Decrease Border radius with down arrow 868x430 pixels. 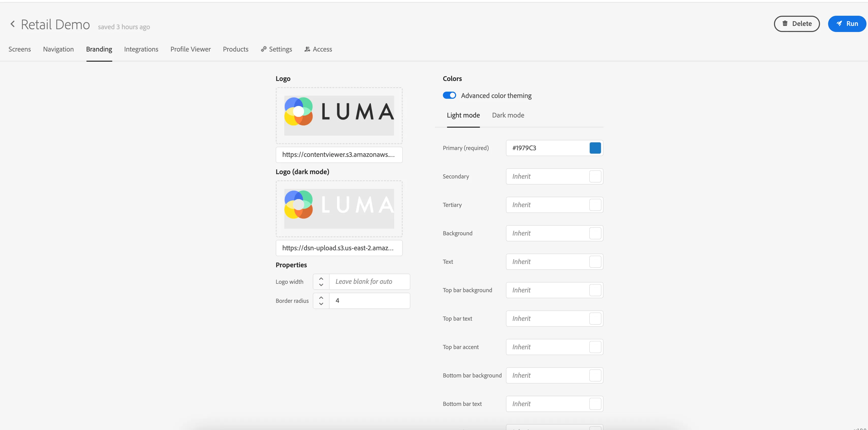click(x=321, y=304)
